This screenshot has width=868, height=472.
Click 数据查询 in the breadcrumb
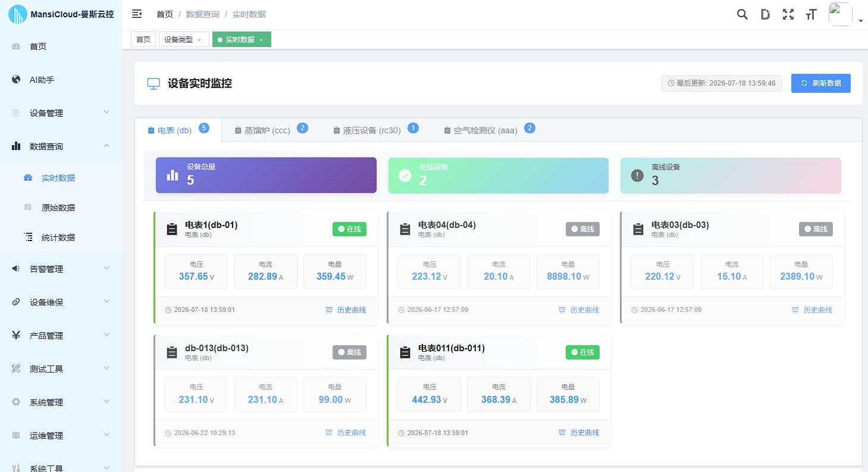(x=203, y=14)
